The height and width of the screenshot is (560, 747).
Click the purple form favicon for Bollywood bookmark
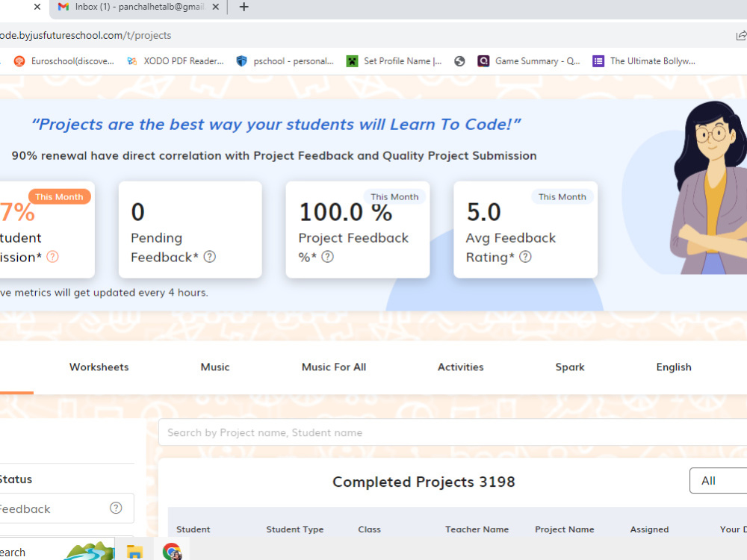tap(598, 61)
